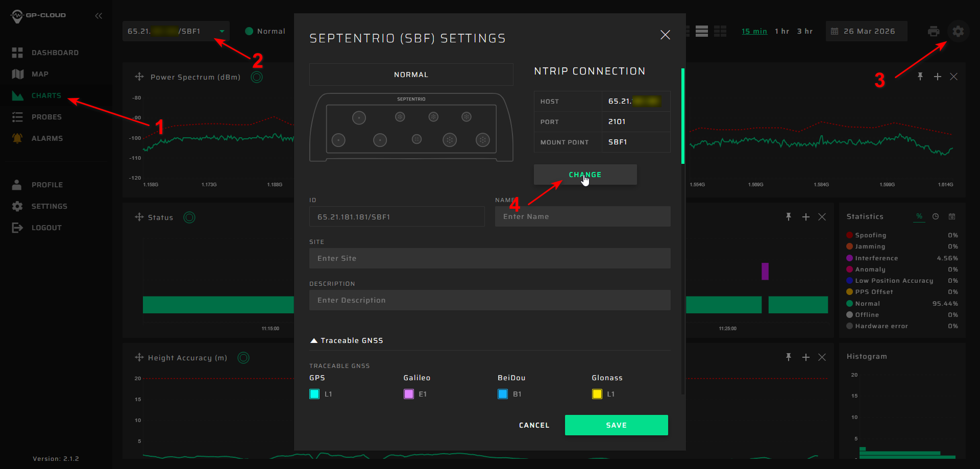Set the time range to 3 hr
Screen dimensions: 980x469
tap(805, 31)
